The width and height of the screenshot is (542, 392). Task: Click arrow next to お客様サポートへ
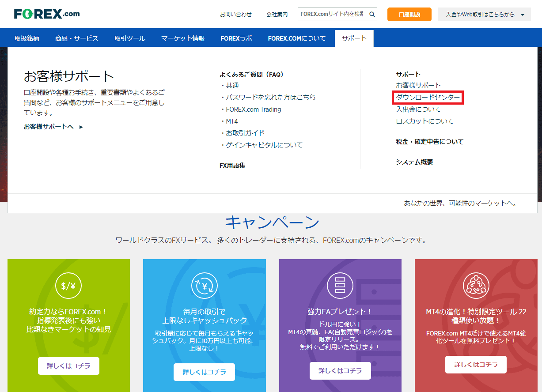81,127
